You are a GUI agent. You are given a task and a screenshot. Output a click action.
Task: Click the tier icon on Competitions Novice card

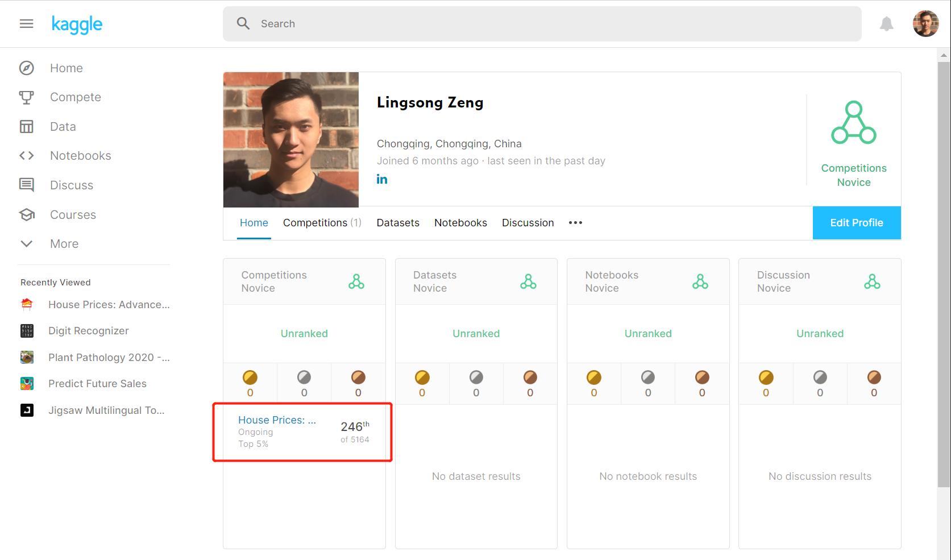pyautogui.click(x=356, y=281)
